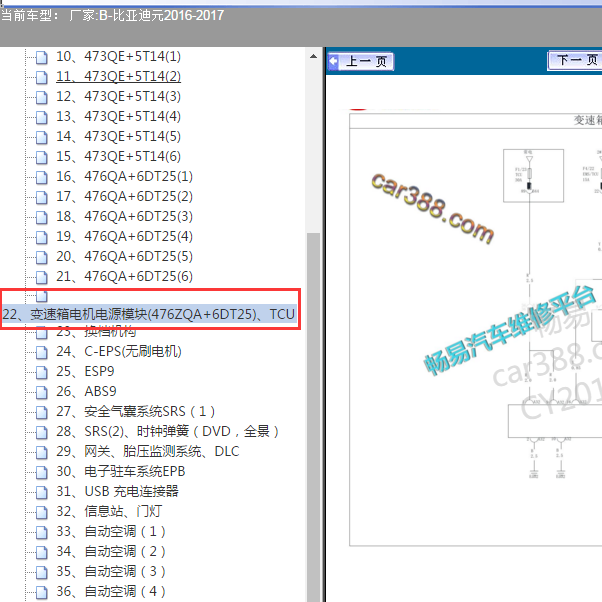Select text 20、476QA+6DT25(5)
The height and width of the screenshot is (602, 602).
point(124,256)
